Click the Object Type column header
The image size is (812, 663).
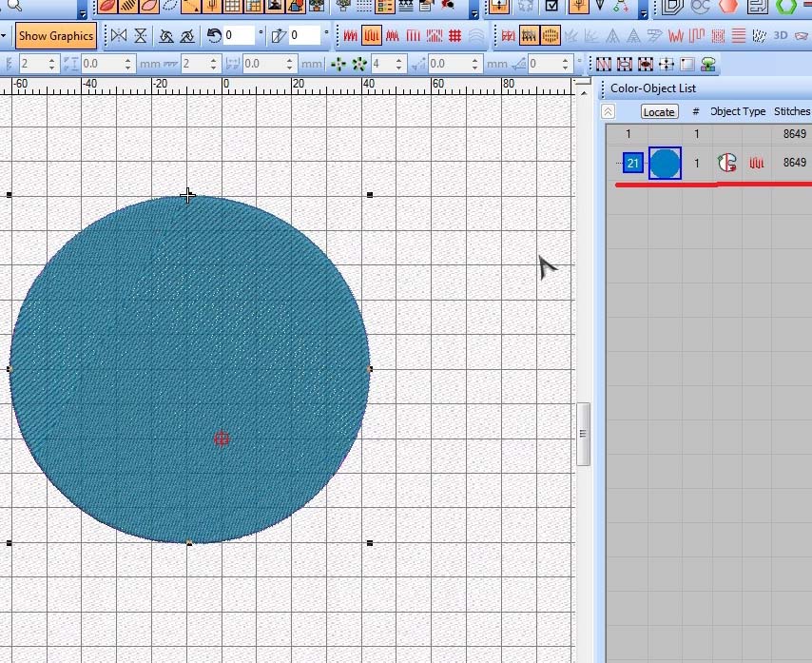[738, 111]
